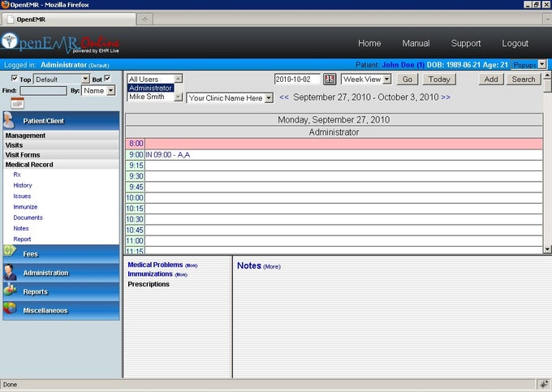Click the Administration person icon
This screenshot has height=392, width=552.
pos(11,273)
